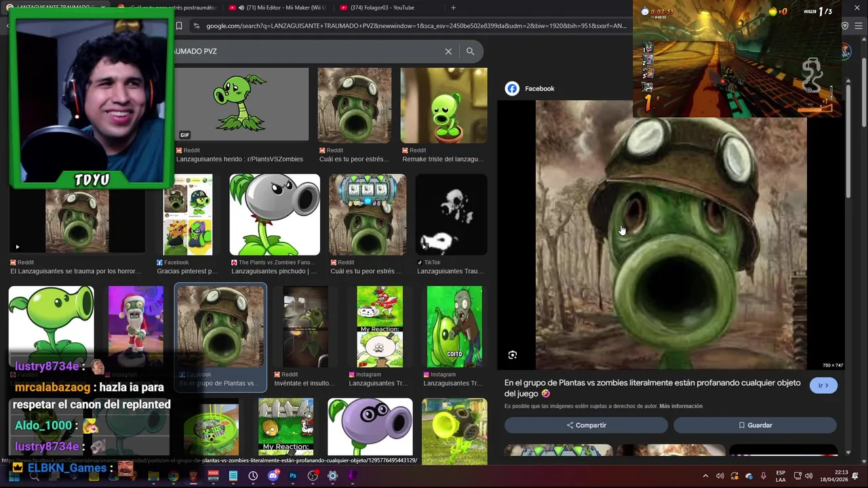
Task: Click the bookmark icon left of address bar
Action: pos(179,26)
